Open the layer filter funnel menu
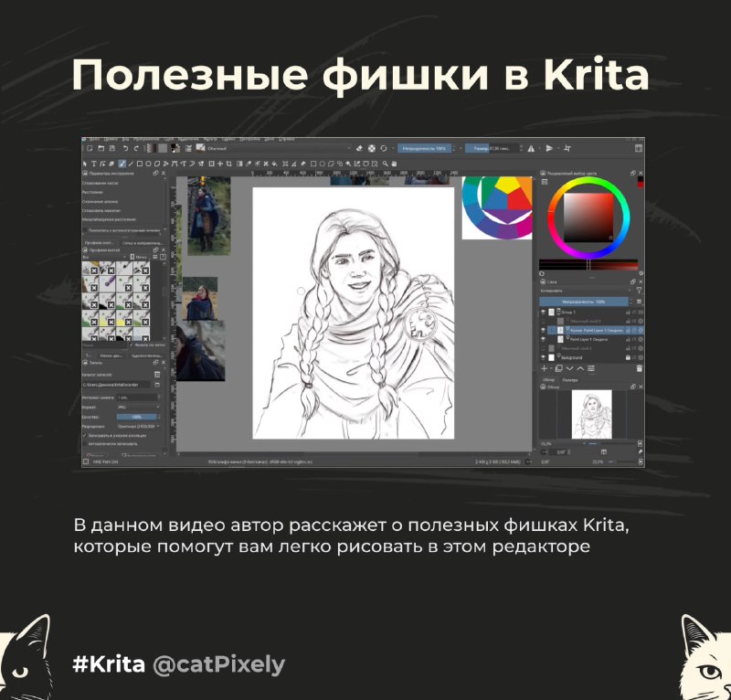 tap(639, 291)
